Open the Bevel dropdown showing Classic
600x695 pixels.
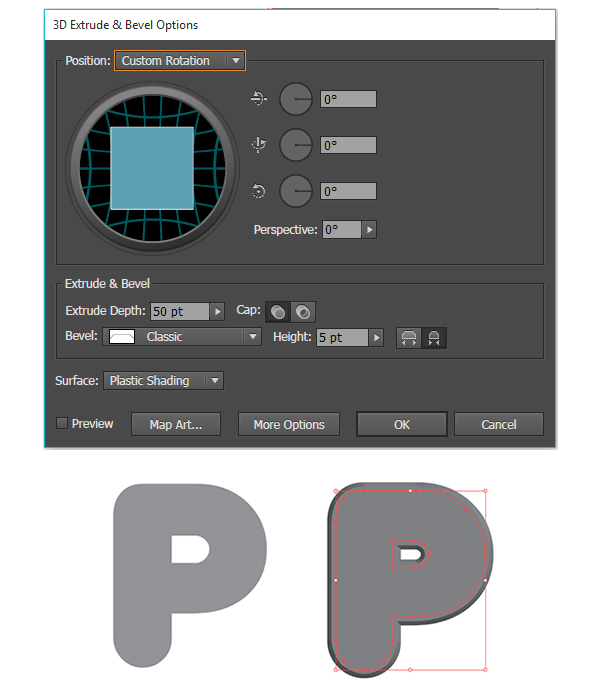(x=182, y=336)
